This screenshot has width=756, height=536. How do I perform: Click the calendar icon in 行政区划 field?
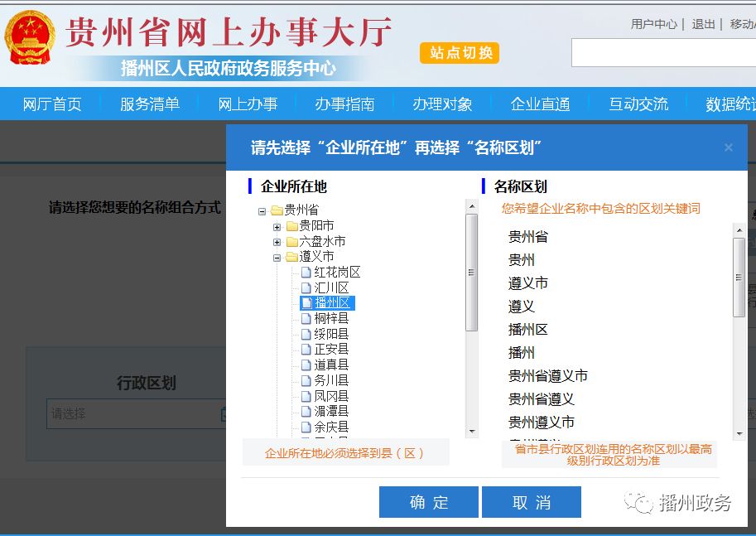click(x=224, y=414)
